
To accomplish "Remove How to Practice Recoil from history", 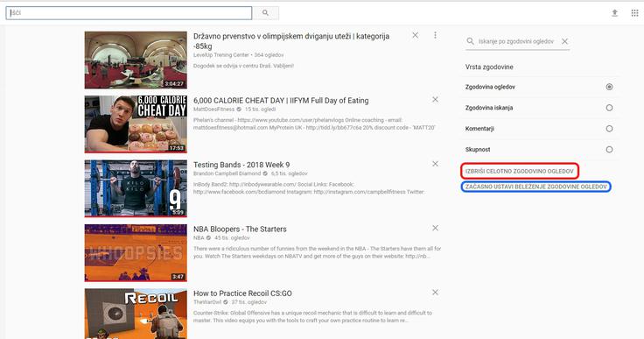I will pos(435,292).
